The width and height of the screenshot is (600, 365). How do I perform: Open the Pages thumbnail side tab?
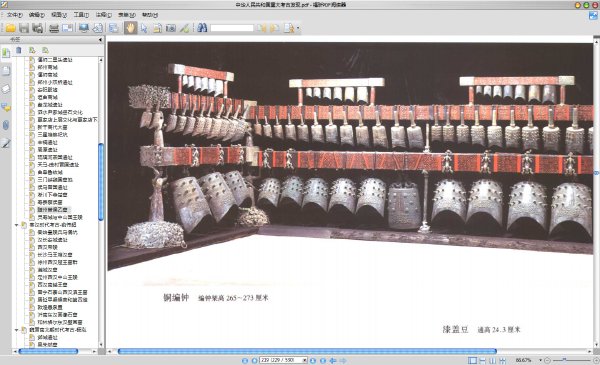(x=6, y=71)
